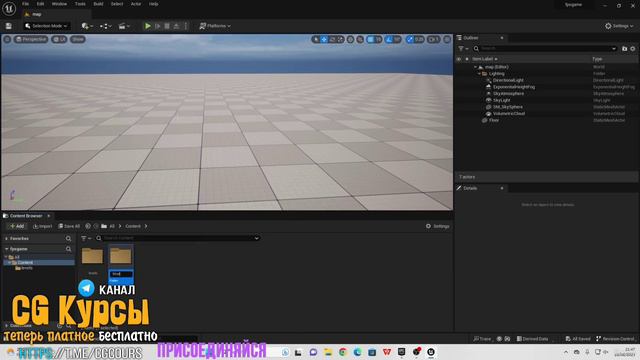Open Content Browser Settings
The width and height of the screenshot is (640, 360).
438,226
